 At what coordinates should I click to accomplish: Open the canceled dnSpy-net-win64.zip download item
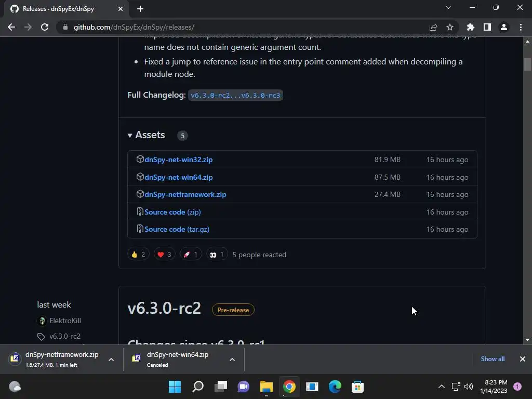tap(177, 359)
